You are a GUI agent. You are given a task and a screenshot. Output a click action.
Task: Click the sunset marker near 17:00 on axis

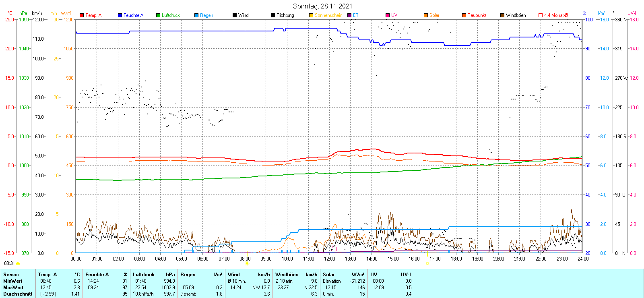point(427,263)
